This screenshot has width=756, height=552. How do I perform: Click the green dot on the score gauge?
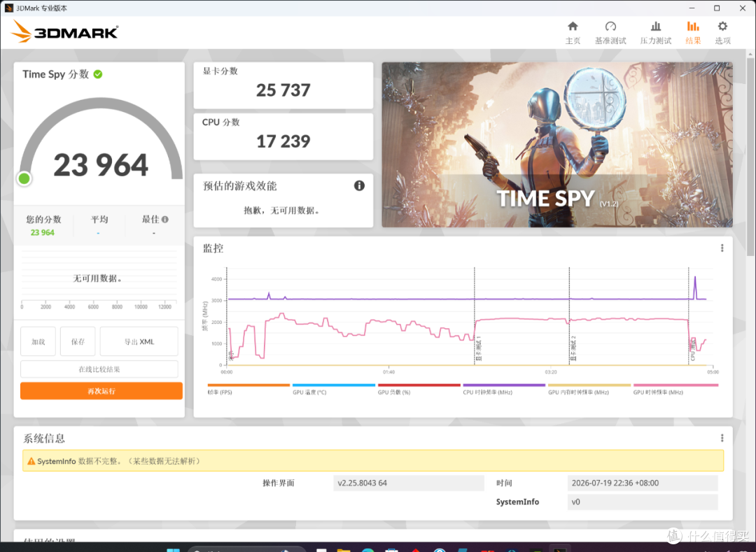(24, 178)
